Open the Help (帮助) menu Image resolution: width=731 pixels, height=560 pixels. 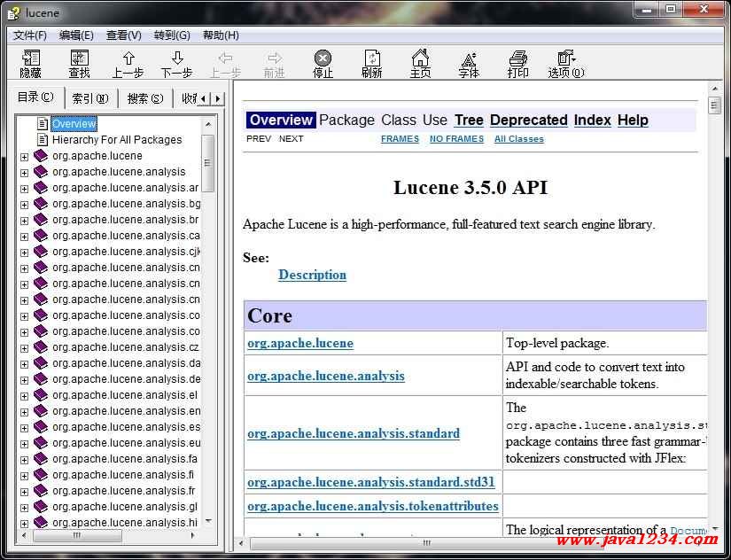coord(221,35)
